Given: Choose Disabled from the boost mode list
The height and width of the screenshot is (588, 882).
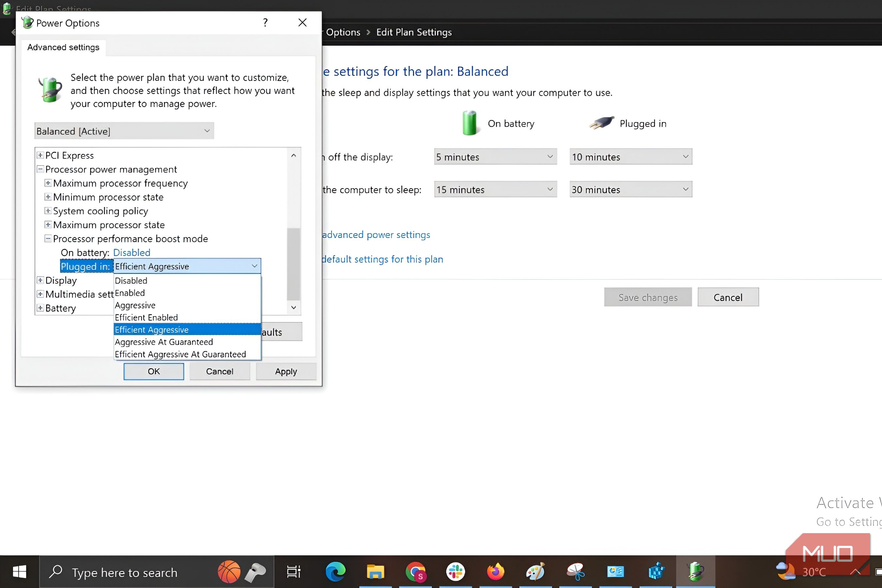Looking at the screenshot, I should 187,281.
